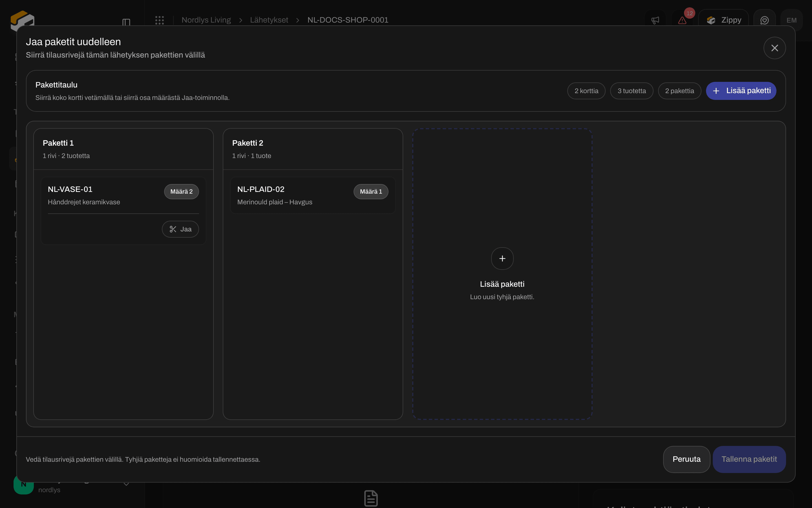
Task: Click the plus circle in the dashed Lisää paketti column
Action: click(x=502, y=258)
